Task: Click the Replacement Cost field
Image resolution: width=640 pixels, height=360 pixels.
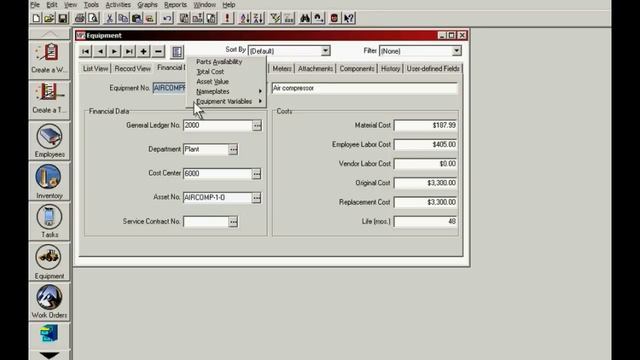Action: 425,202
